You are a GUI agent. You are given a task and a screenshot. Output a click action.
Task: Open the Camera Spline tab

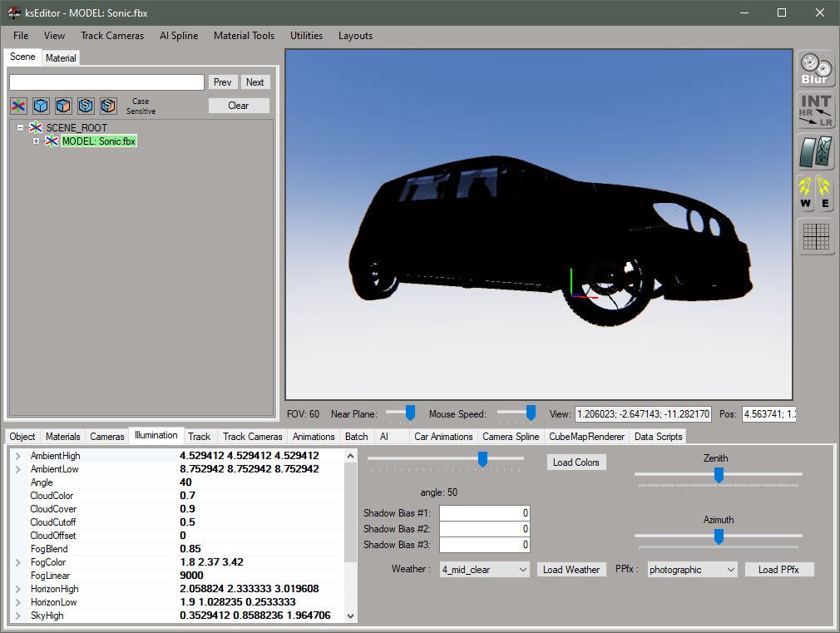(x=511, y=437)
